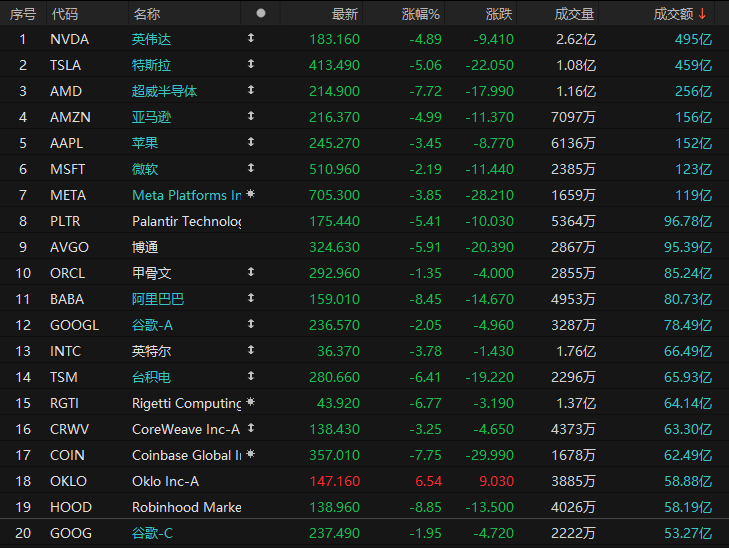The width and height of the screenshot is (729, 548).
Task: Click INTC volume 1.76亿
Action: [x=576, y=351]
